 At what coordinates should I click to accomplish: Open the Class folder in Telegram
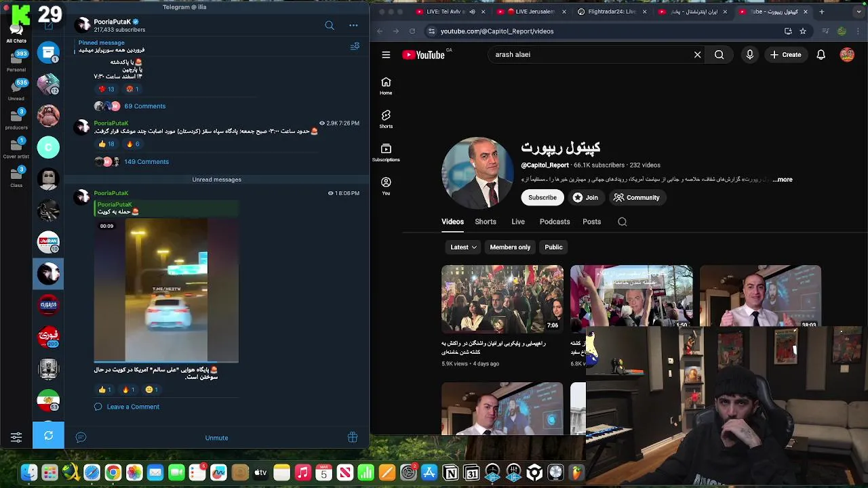[x=16, y=176]
